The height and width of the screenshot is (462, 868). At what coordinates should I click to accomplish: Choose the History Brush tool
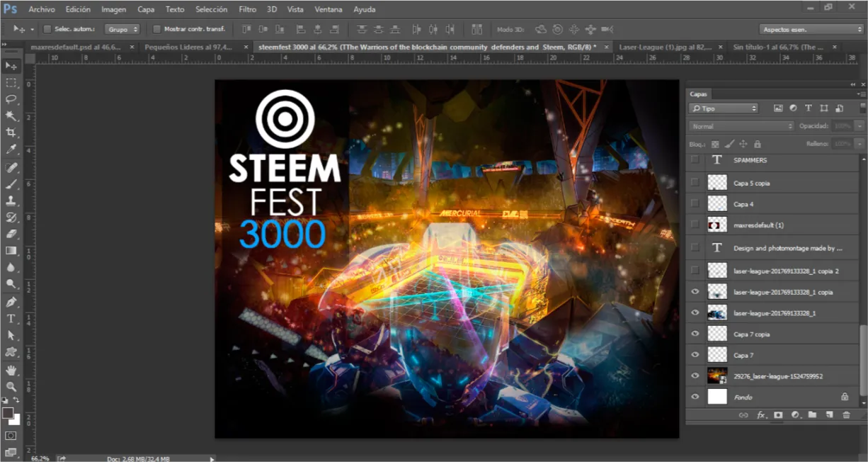(11, 218)
